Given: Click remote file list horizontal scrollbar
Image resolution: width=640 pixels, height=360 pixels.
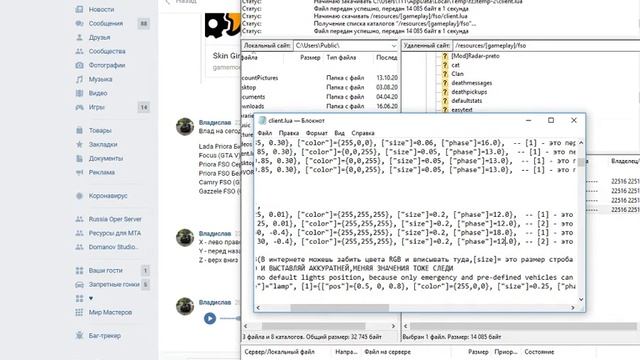Looking at the screenshot, I should (x=523, y=326).
